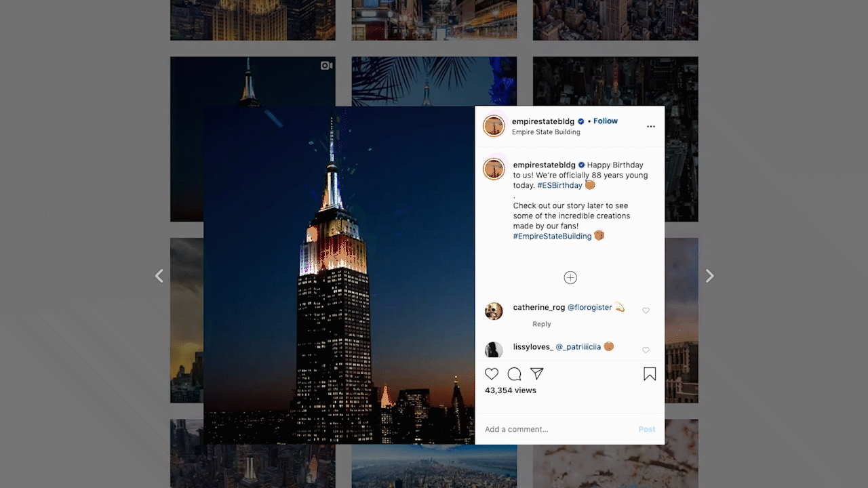Screen dimensions: 868x488
Task: Click empirestatebldg username in header
Action: tap(543, 121)
